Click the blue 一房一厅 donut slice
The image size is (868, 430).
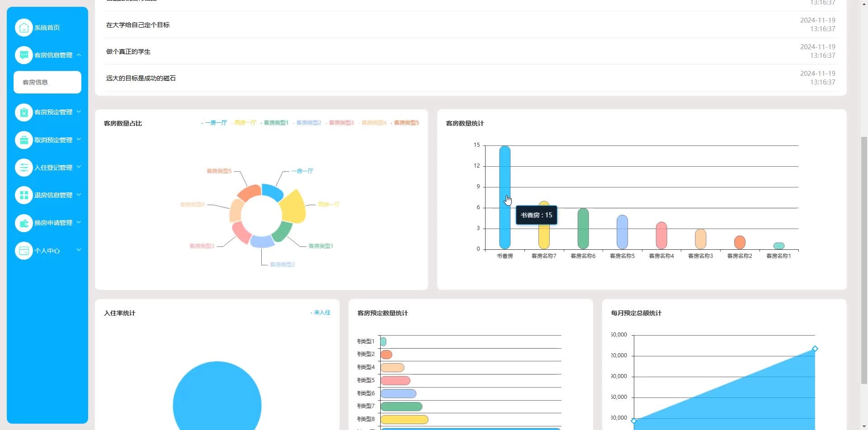pos(272,192)
